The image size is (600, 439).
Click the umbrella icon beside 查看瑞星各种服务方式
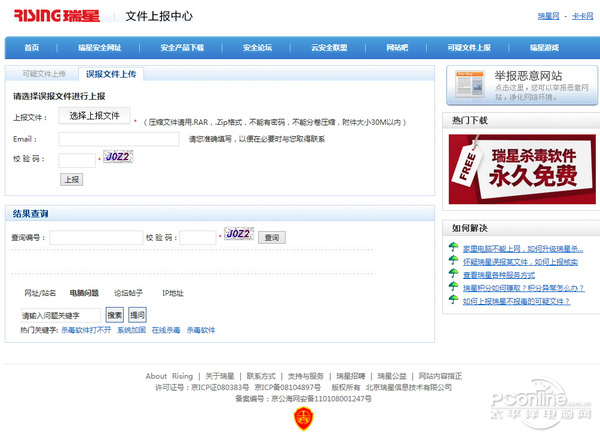(454, 273)
